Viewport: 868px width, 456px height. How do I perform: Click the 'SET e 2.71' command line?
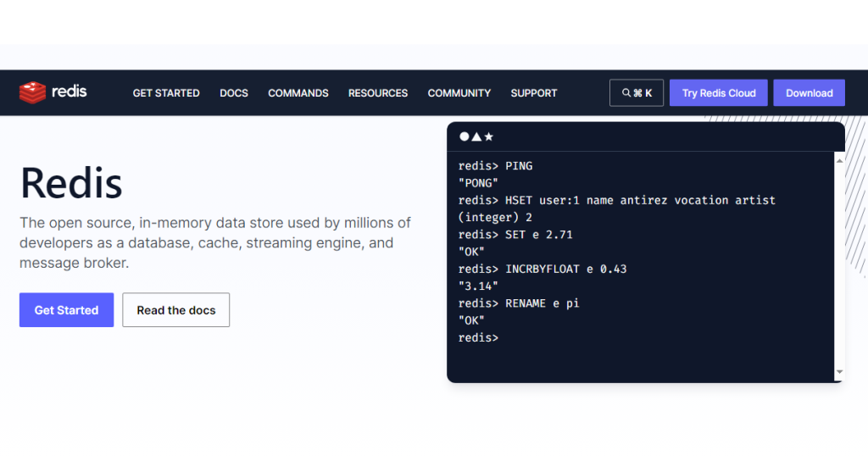coord(515,235)
